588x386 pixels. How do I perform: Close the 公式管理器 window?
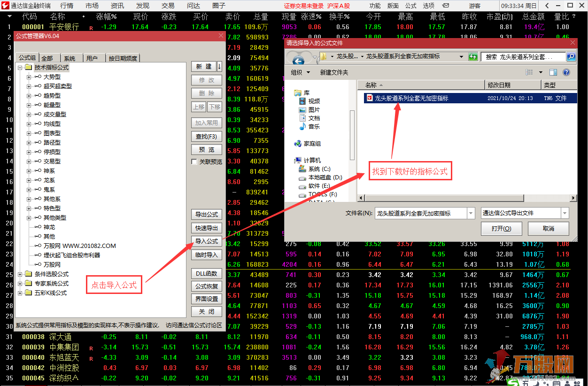(x=221, y=36)
